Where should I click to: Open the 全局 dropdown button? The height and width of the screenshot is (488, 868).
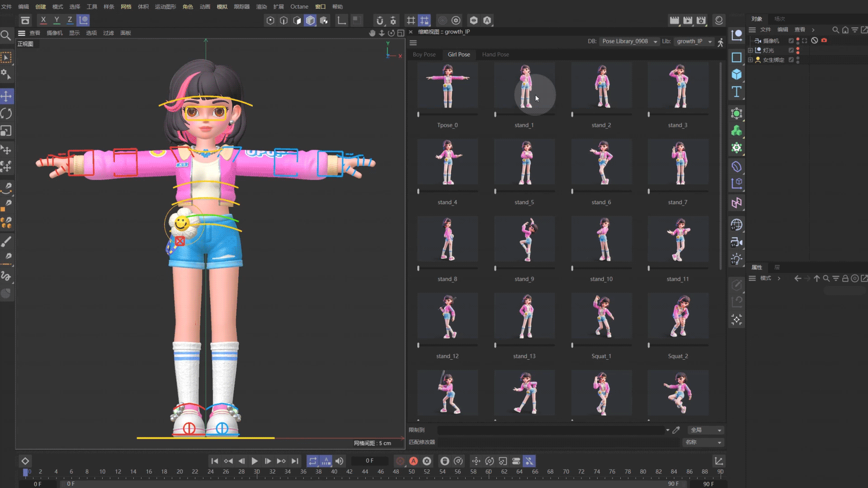pos(706,430)
